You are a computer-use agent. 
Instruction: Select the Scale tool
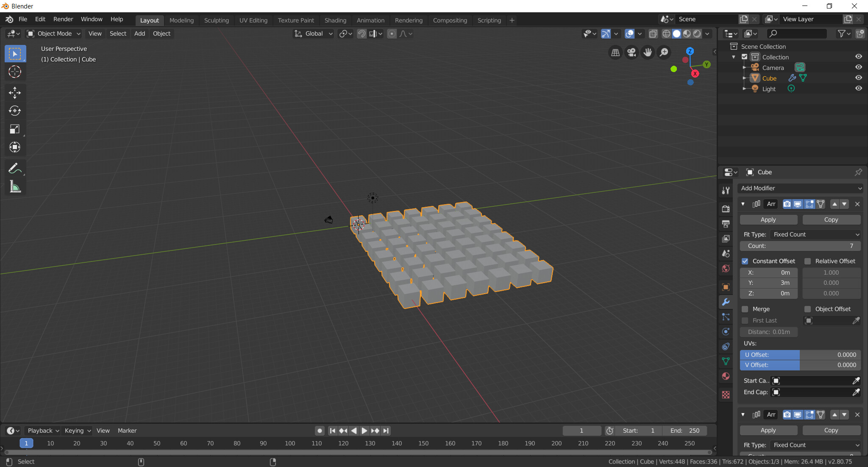click(x=15, y=129)
